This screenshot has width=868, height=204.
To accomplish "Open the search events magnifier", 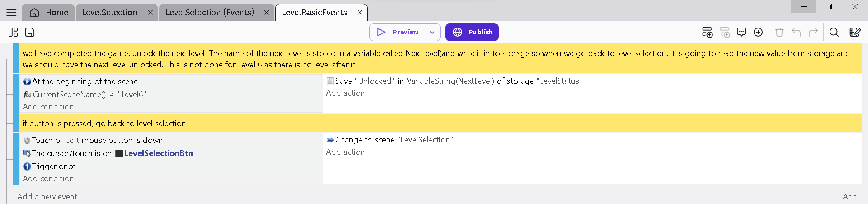I will coord(834,32).
